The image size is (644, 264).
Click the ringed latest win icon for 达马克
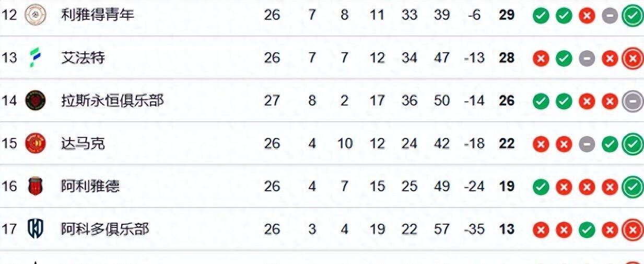point(633,144)
